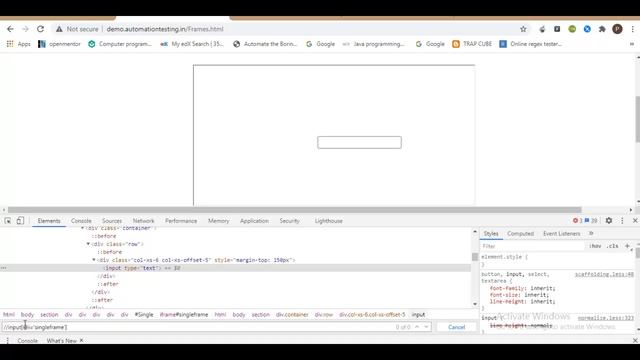This screenshot has width=640, height=360.
Task: Open the TRAP CUBE bookmark
Action: coord(472,44)
